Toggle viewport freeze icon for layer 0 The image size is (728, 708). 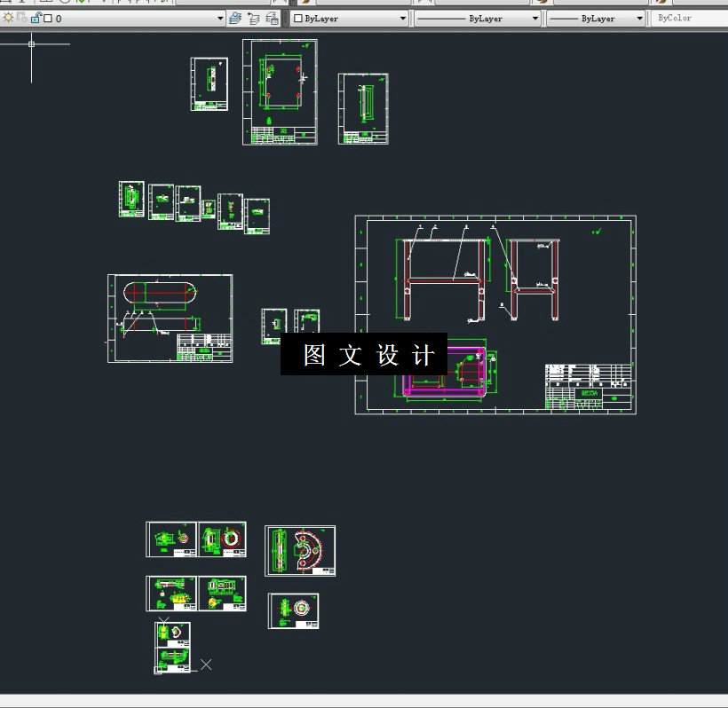coord(22,18)
